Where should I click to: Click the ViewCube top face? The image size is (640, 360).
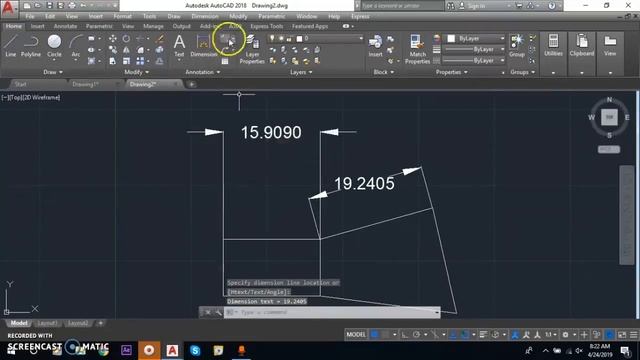pos(609,117)
